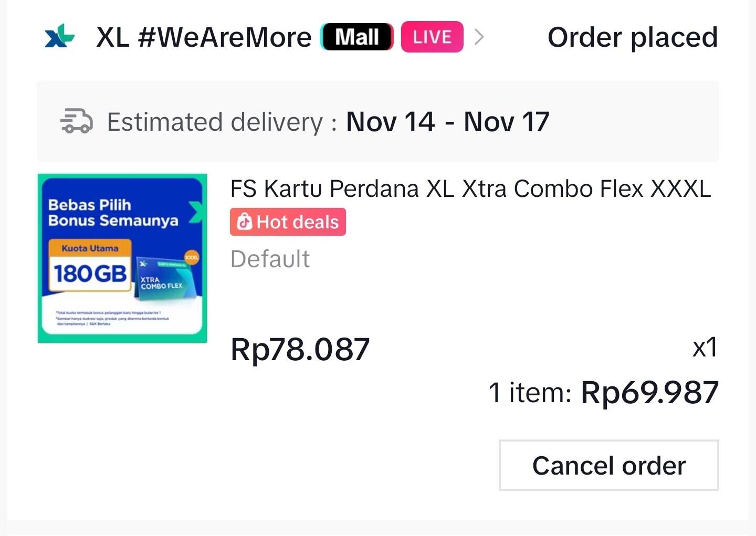Click the TikTok Shop bag icon on Hot deals
This screenshot has width=756, height=536.
[x=245, y=222]
